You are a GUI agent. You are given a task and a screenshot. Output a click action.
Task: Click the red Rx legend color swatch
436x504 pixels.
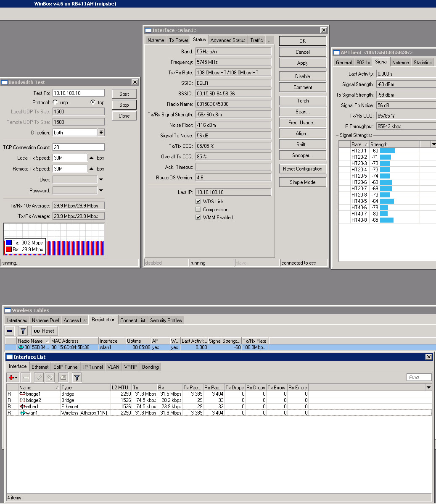tap(9, 249)
